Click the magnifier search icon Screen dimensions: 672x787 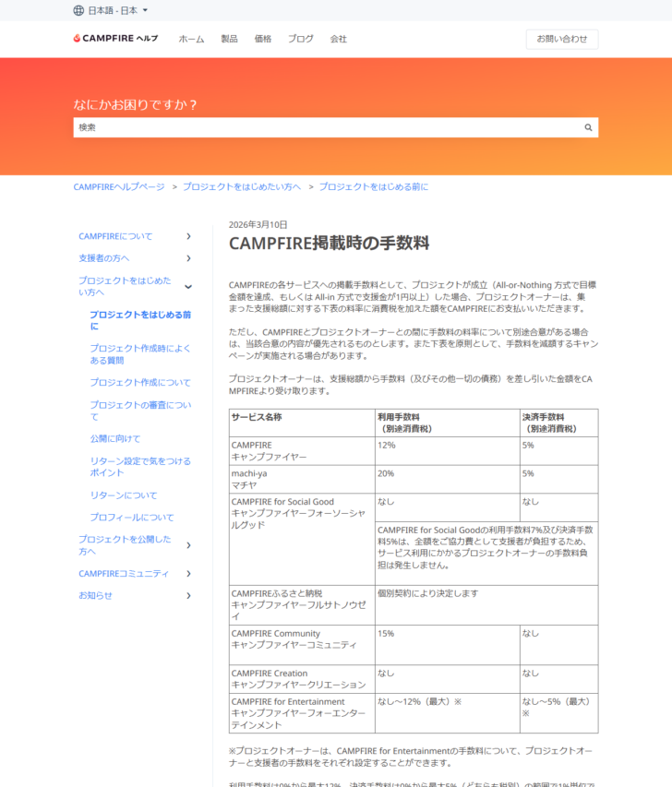[x=588, y=127]
